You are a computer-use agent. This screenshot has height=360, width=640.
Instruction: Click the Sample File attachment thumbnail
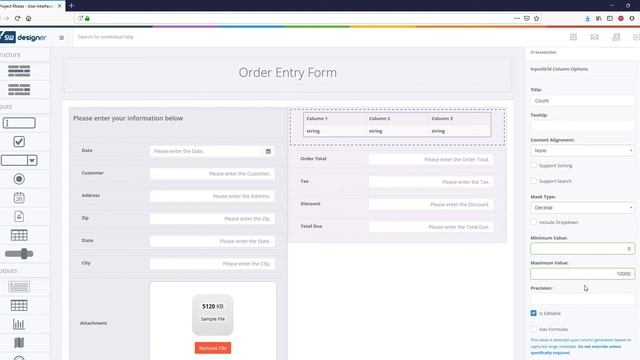tap(213, 315)
